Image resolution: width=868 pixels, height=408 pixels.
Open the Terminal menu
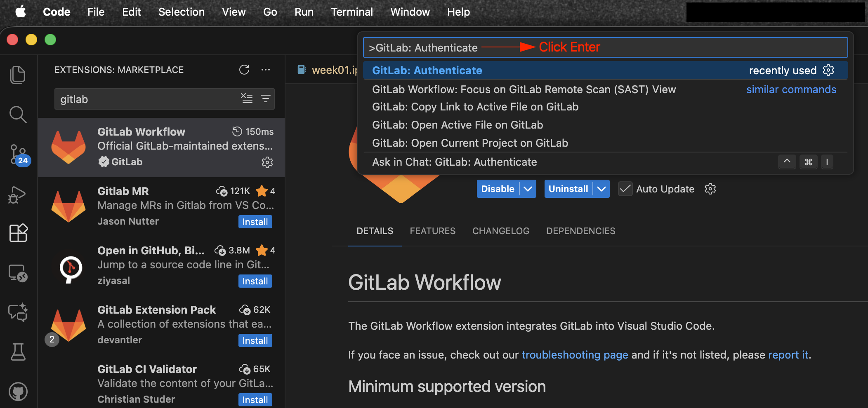351,12
